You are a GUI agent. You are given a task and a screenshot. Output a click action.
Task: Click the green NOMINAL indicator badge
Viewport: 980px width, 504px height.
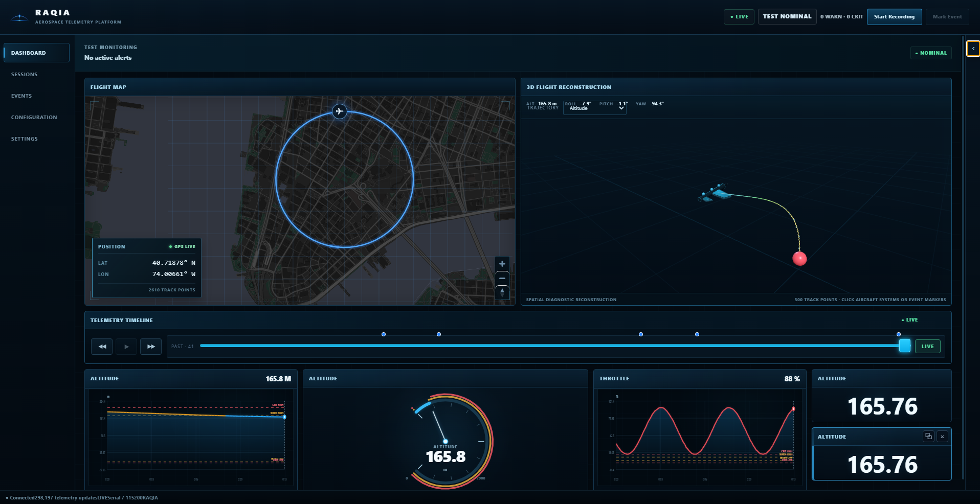[931, 53]
